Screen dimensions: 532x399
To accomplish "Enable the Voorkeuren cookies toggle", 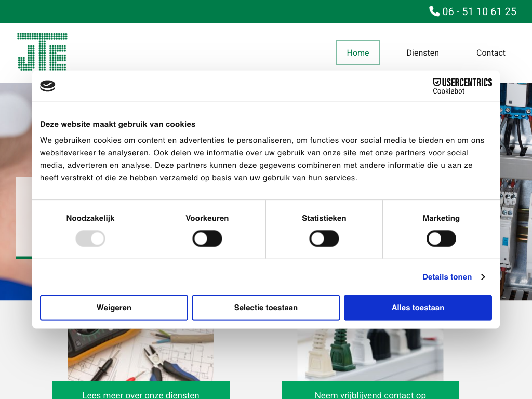I will coord(207,239).
